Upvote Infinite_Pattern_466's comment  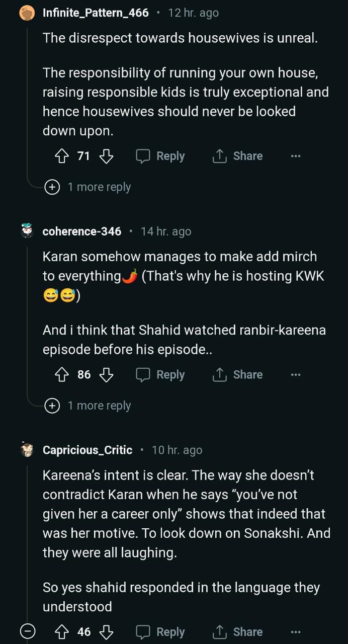click(62, 156)
